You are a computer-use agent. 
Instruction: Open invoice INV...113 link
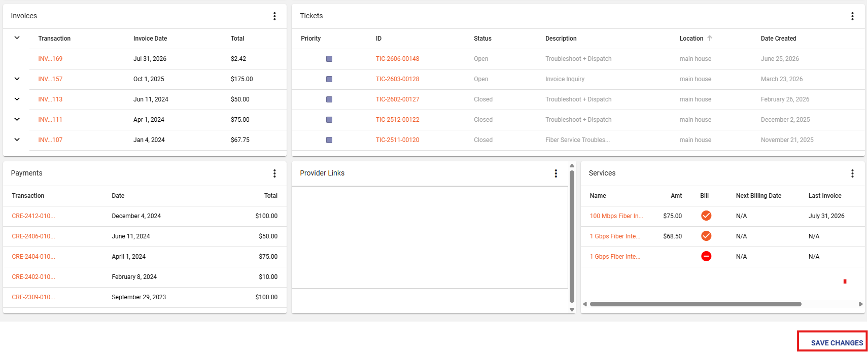tap(50, 99)
